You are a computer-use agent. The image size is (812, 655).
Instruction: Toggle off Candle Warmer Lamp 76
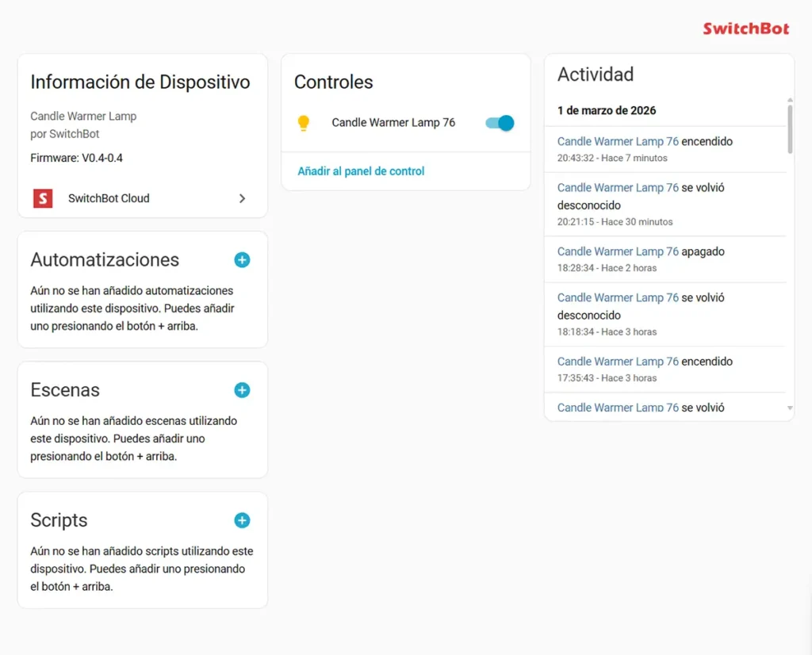coord(498,123)
